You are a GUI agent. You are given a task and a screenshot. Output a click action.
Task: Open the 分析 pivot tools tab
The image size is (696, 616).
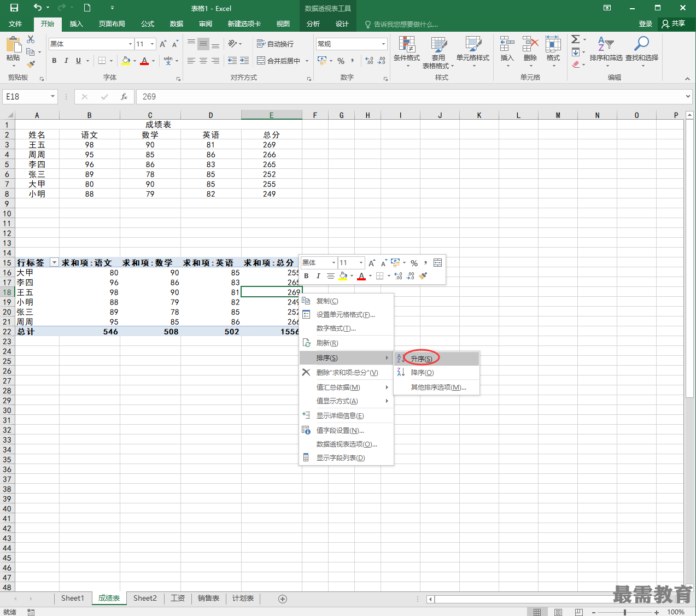pos(313,24)
